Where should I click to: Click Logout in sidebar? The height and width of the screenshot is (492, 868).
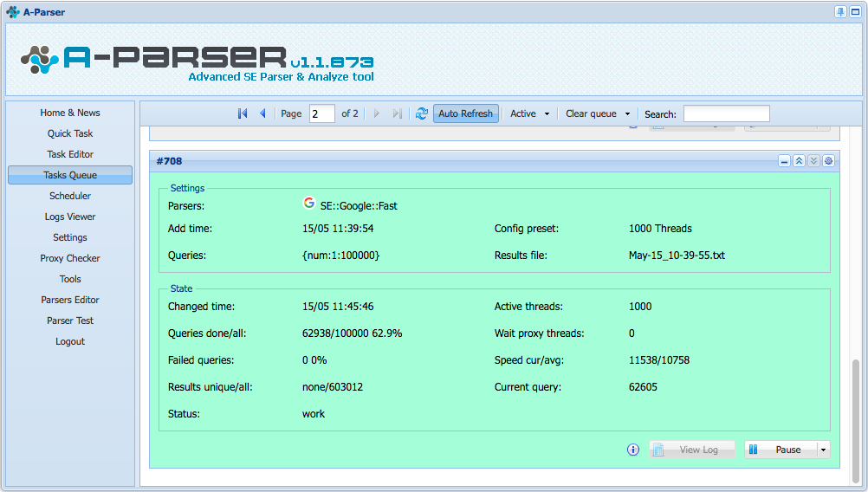click(70, 341)
